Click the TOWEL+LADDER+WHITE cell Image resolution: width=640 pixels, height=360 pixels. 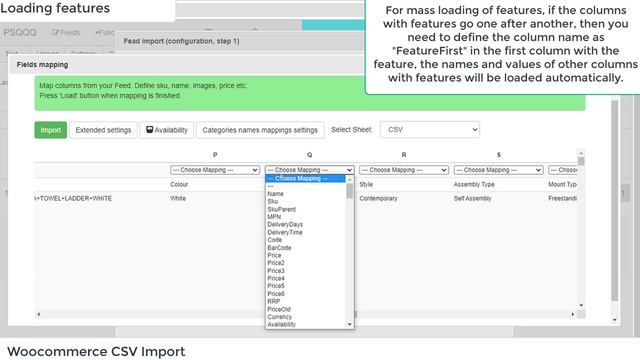pyautogui.click(x=73, y=198)
